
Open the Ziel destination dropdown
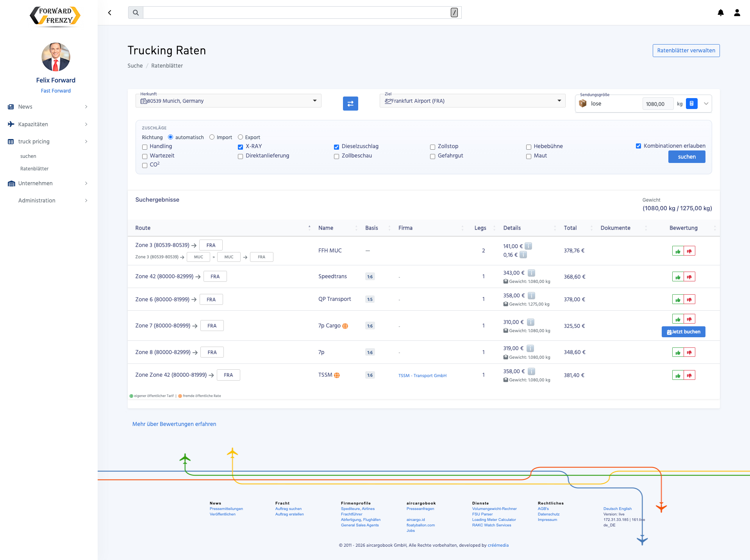(559, 101)
